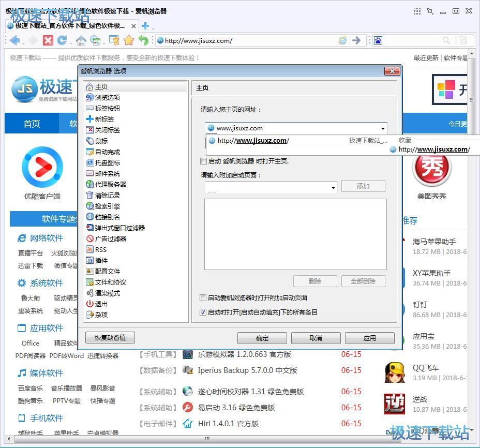This screenshot has width=480, height=448.
Task: Uncheck 启动时打开[启动自动填充]下的所有条目
Action: click(203, 312)
